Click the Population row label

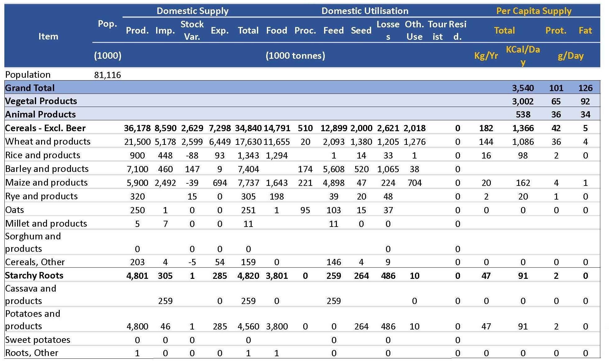click(28, 75)
